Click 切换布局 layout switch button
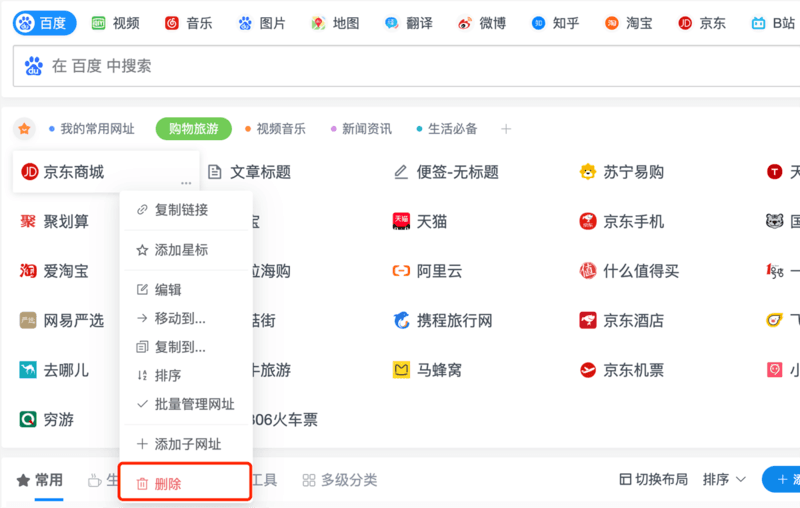 [653, 479]
